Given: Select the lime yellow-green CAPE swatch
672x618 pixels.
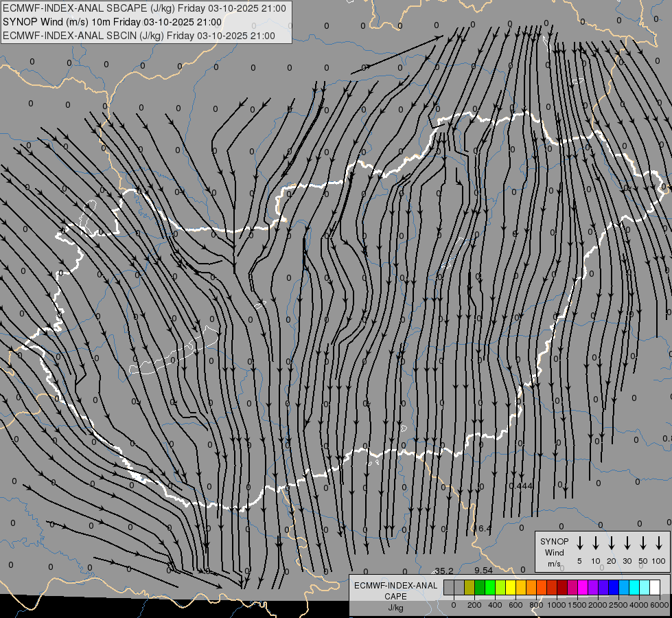Looking at the screenshot, I should (500, 588).
